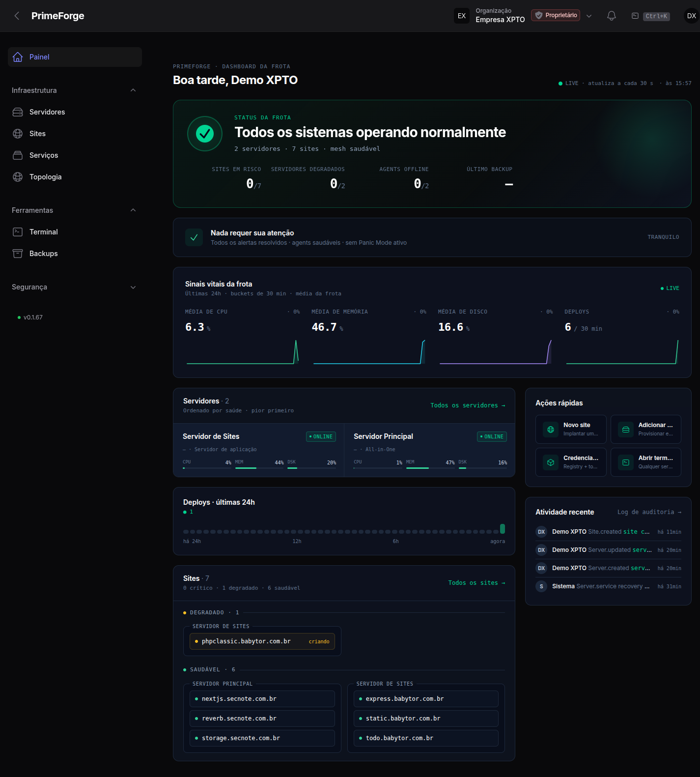Click DSK usage bar of Servidor Principal
The width and height of the screenshot is (700, 777).
483,468
